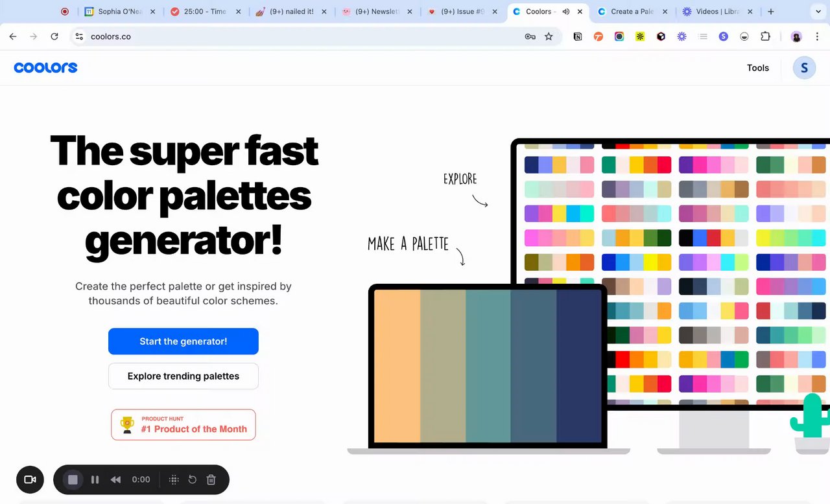Click the navy blue swatch in the laptop palette
Image resolution: width=830 pixels, height=504 pixels.
pos(578,366)
